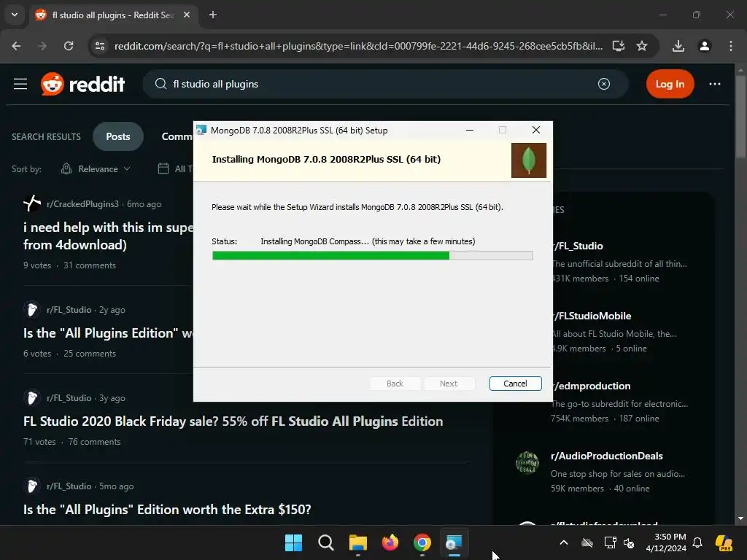Switch to Chrome in taskbar
The height and width of the screenshot is (560, 747).
tap(422, 542)
